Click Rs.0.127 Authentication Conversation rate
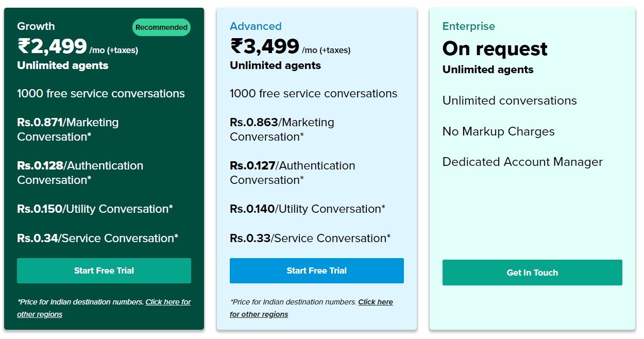 coord(292,173)
